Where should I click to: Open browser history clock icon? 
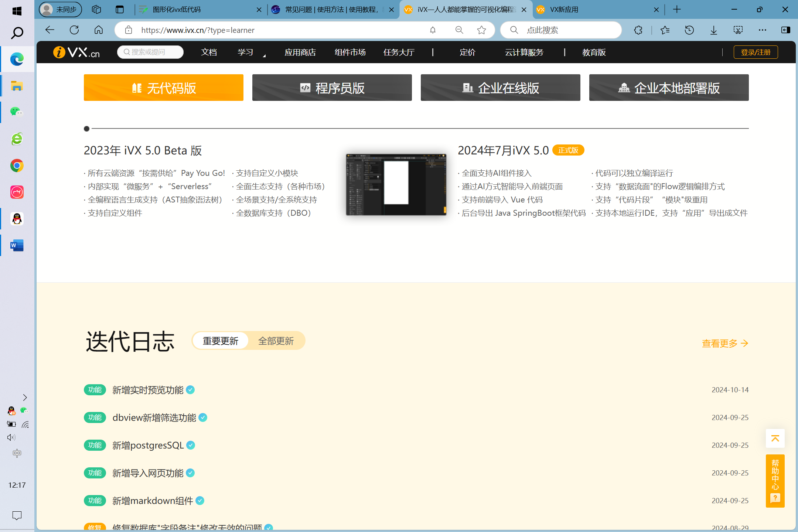coord(689,30)
